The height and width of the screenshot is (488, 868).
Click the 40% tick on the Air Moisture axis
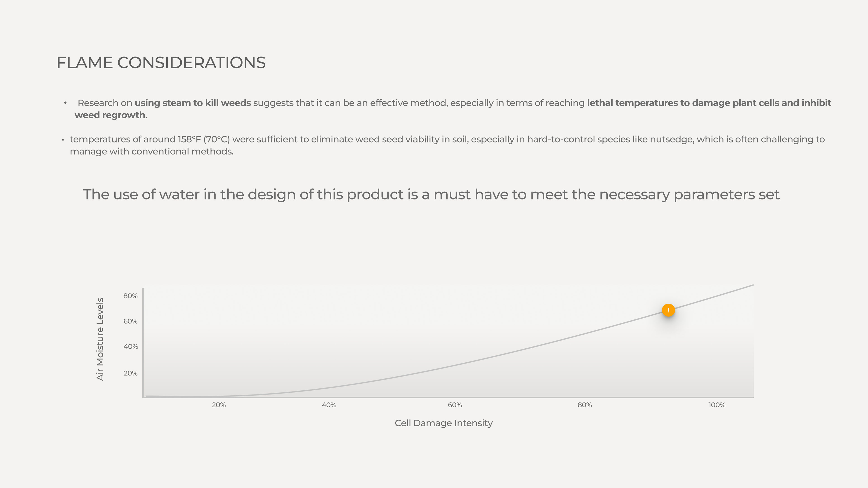click(130, 347)
